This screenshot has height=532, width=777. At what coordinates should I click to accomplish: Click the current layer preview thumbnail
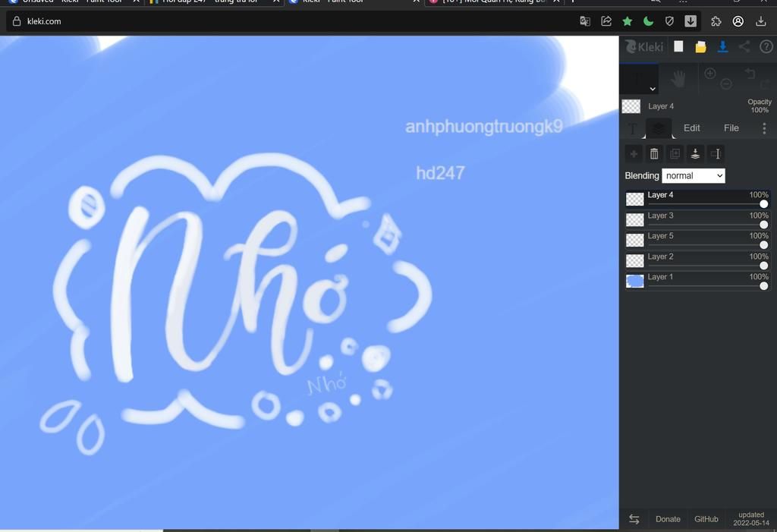pyautogui.click(x=631, y=106)
